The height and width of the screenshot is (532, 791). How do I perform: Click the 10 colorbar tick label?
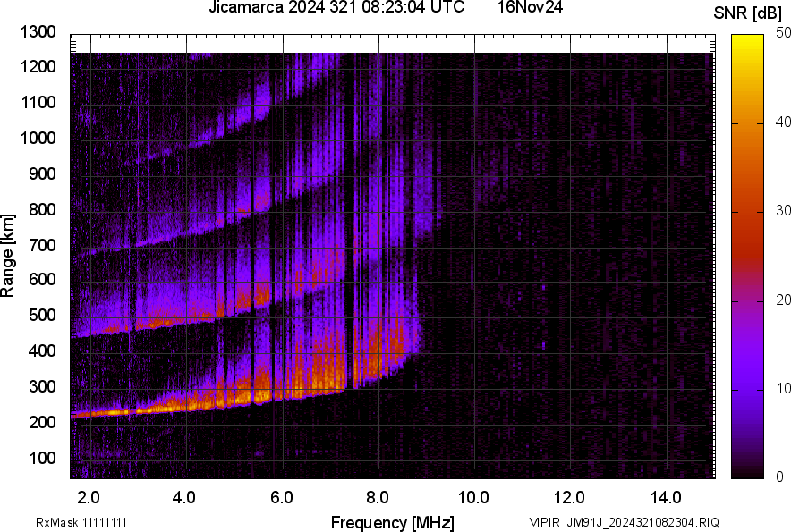(x=783, y=388)
